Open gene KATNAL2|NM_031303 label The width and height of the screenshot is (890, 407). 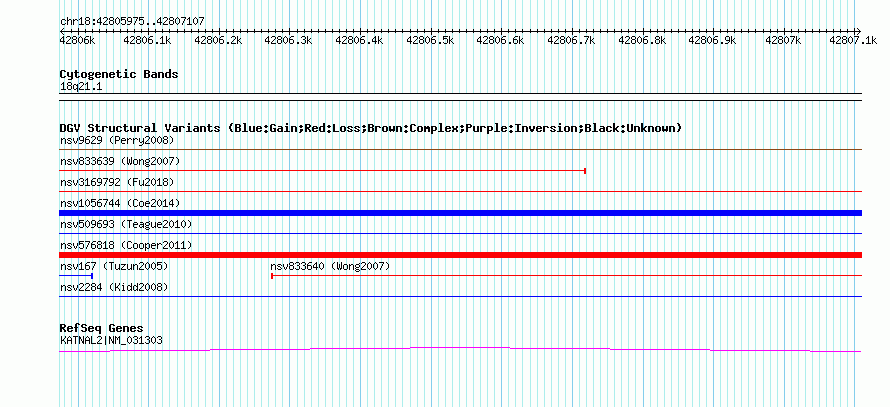pyautogui.click(x=111, y=341)
